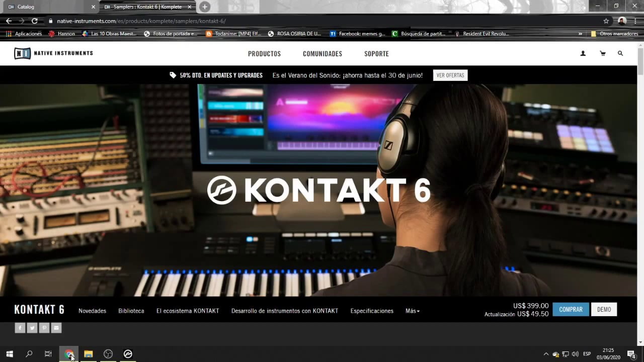
Task: Click the page vertical scrollbar
Action: click(x=640, y=60)
